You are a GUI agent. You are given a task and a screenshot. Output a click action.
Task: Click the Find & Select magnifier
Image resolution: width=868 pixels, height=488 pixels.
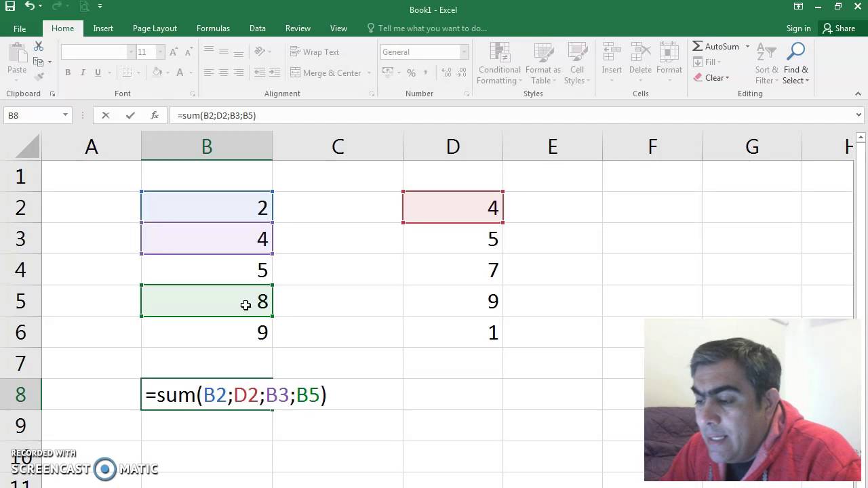point(795,53)
